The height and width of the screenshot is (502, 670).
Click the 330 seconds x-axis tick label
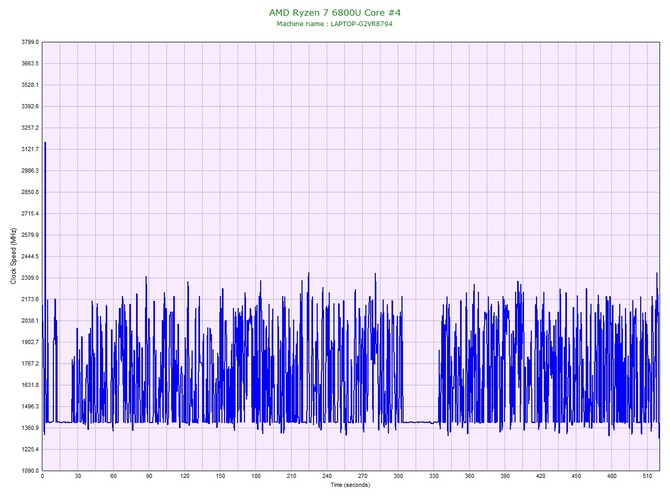point(434,476)
